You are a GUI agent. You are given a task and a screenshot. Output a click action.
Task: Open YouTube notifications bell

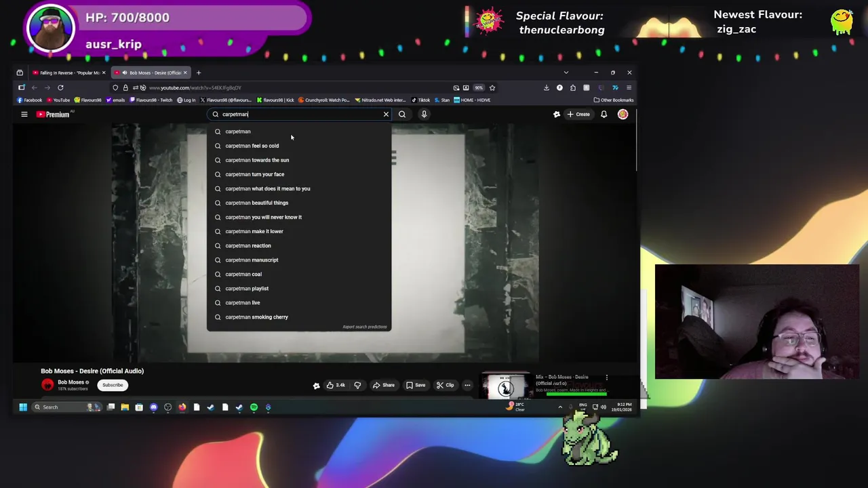[x=604, y=115]
